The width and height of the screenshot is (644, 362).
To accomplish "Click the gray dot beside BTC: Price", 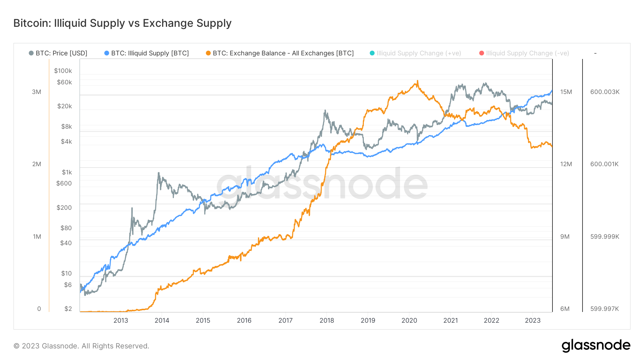I will click(31, 53).
